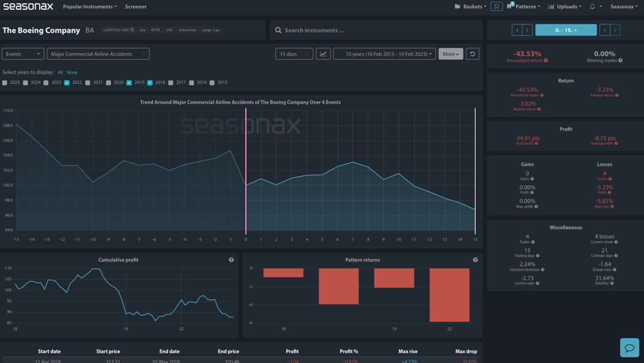Click the help icon beside Pattern returns
The width and height of the screenshot is (644, 363).
(475, 260)
